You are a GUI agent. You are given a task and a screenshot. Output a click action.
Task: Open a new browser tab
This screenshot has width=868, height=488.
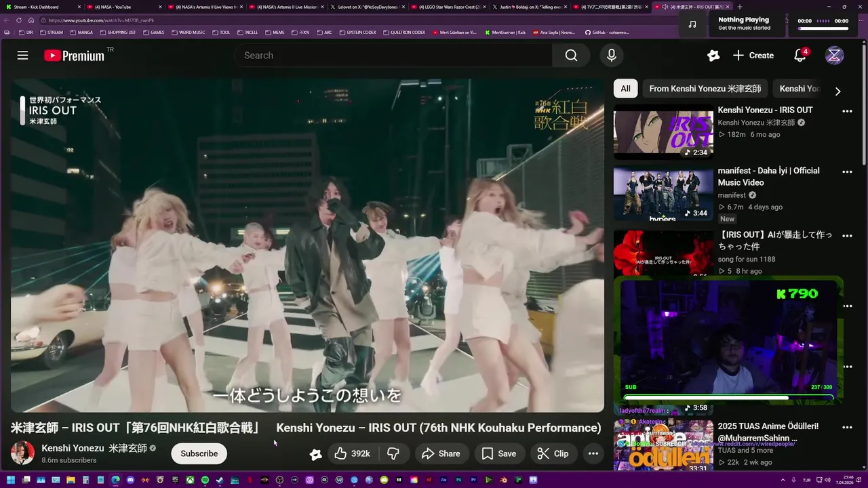[740, 7]
